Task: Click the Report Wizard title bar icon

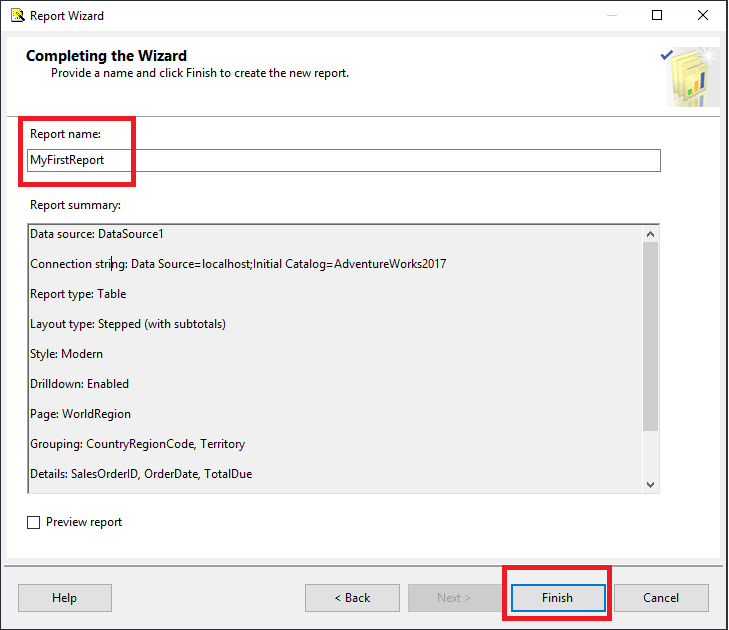Action: coord(18,15)
